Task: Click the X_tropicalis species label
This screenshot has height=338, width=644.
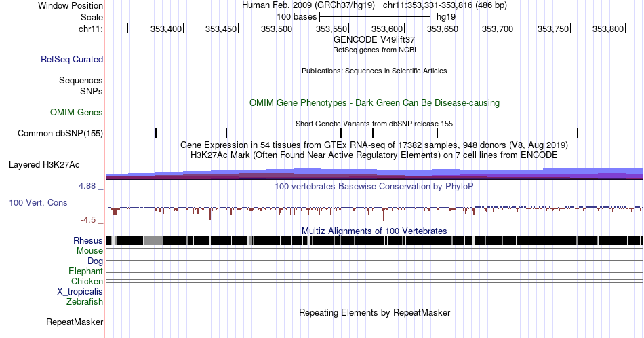Action: [80, 292]
